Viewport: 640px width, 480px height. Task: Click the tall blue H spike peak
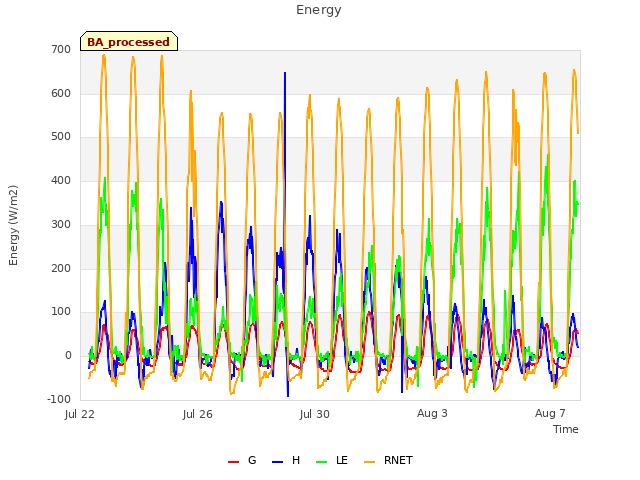click(285, 73)
